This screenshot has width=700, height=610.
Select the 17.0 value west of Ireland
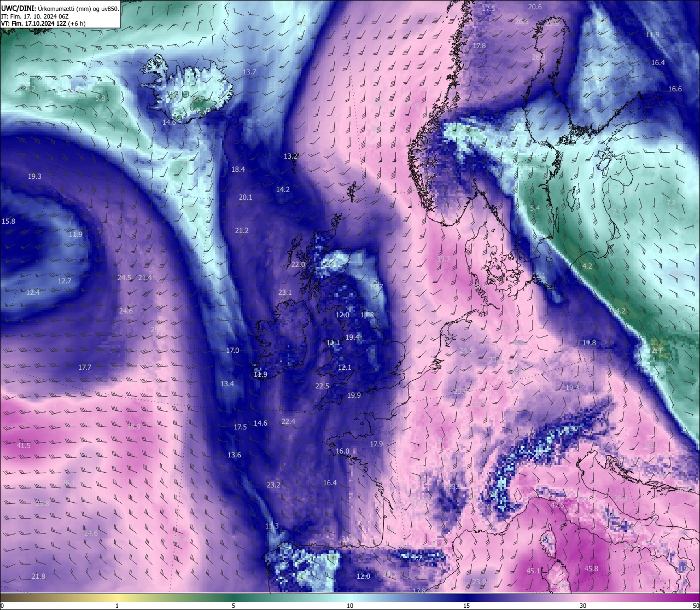(232, 351)
